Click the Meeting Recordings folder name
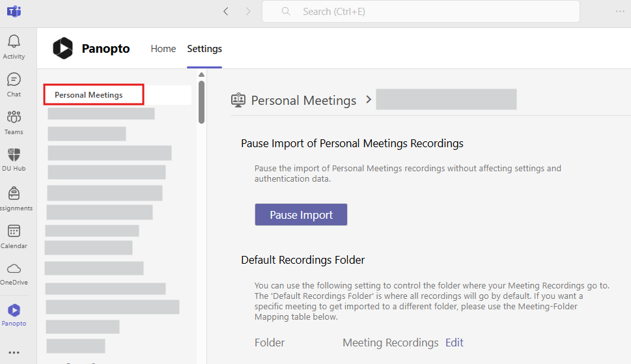 click(x=390, y=343)
